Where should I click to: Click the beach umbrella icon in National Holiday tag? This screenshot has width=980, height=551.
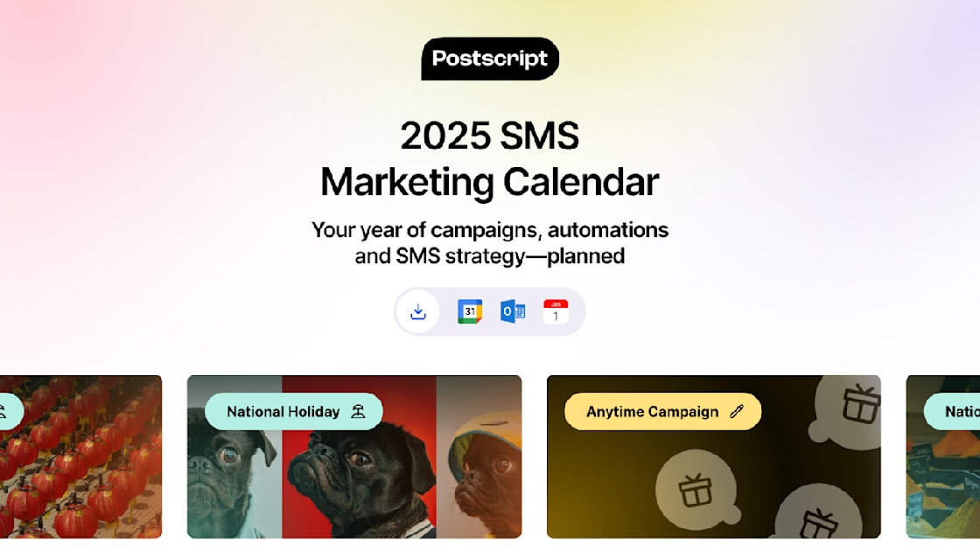(358, 412)
